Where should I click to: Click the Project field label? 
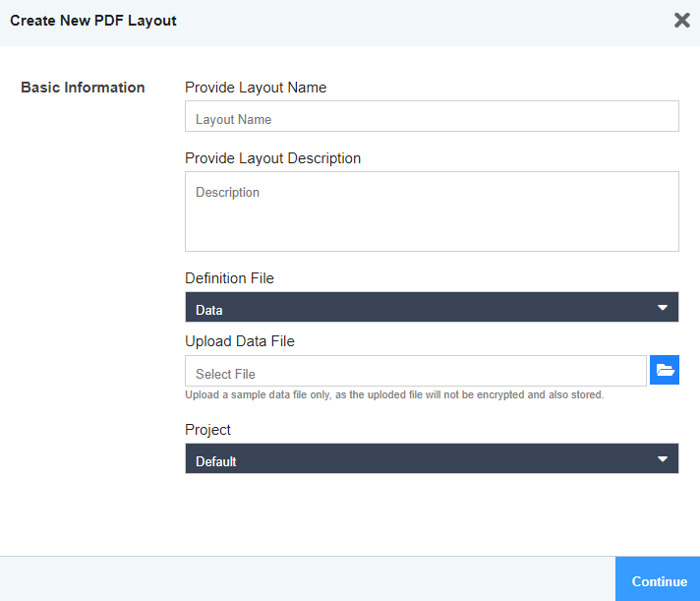[x=207, y=430]
